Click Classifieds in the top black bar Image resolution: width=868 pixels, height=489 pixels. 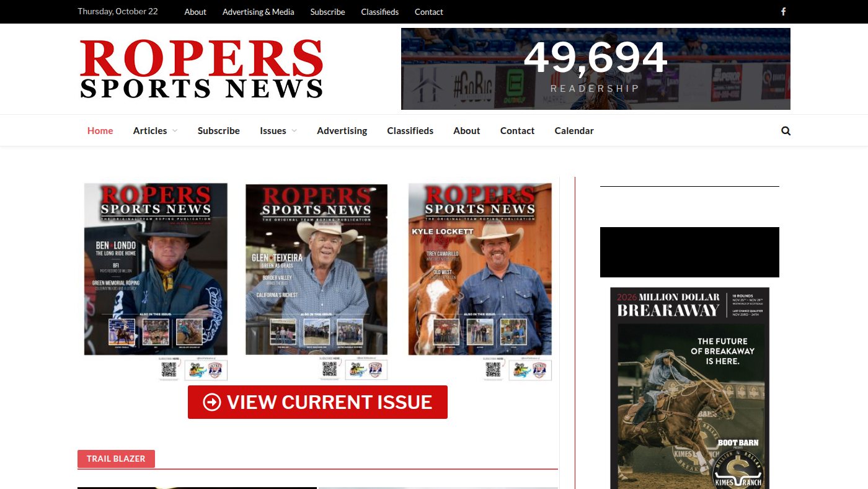(x=380, y=12)
